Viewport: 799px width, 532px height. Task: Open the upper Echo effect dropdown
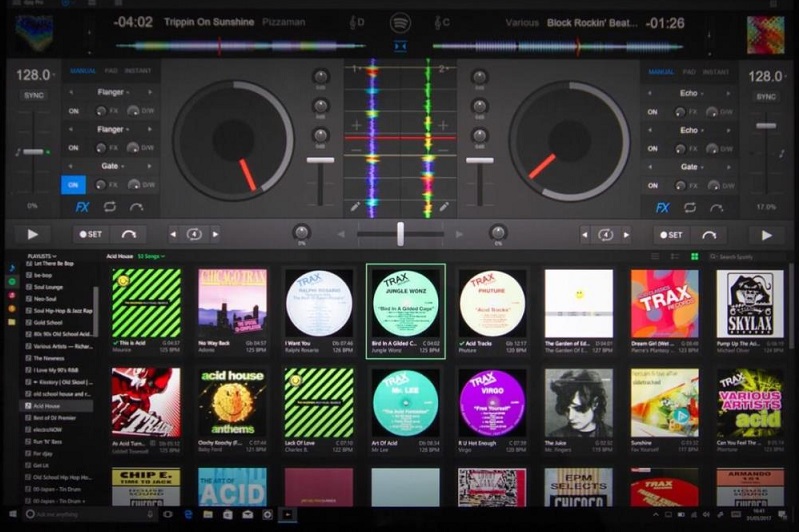691,93
